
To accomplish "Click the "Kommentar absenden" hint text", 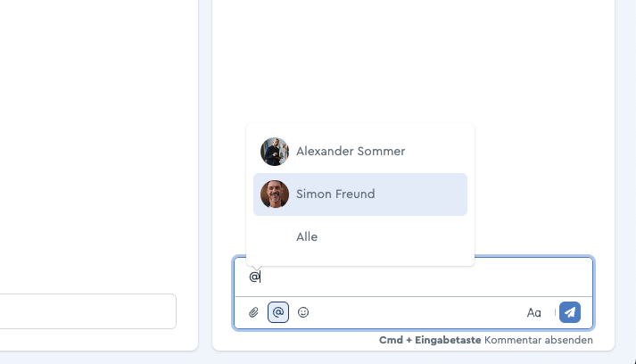I will pyautogui.click(x=538, y=340).
